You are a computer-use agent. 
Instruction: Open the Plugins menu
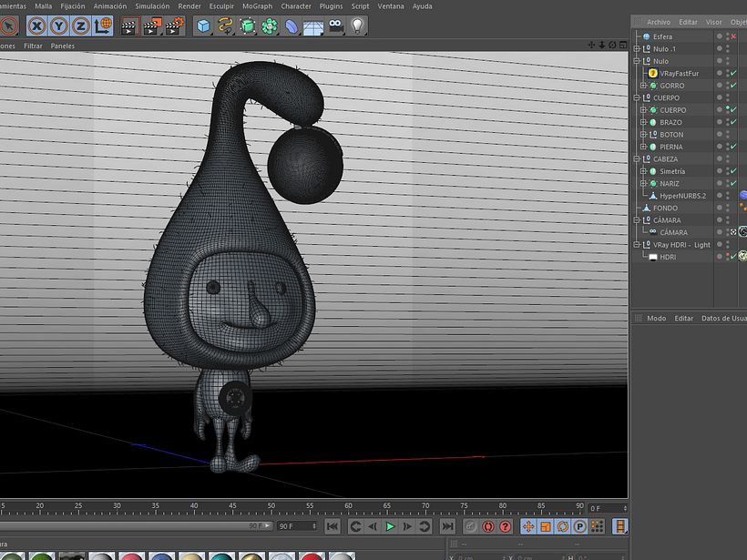click(x=331, y=6)
